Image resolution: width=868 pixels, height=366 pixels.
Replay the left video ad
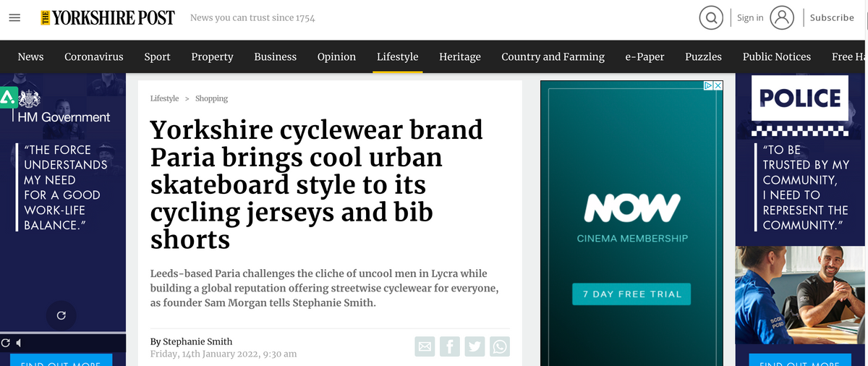coord(61,315)
